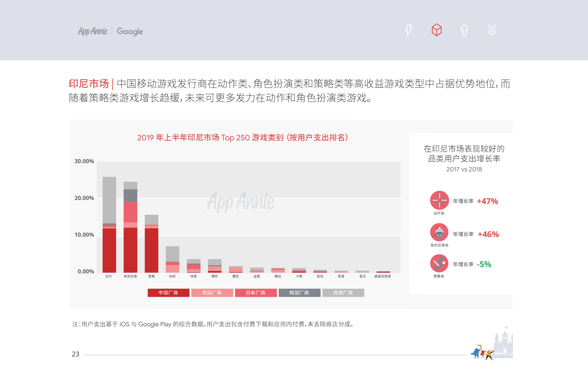Click the red cube icon in header
This screenshot has height=376, width=588.
coord(436,30)
